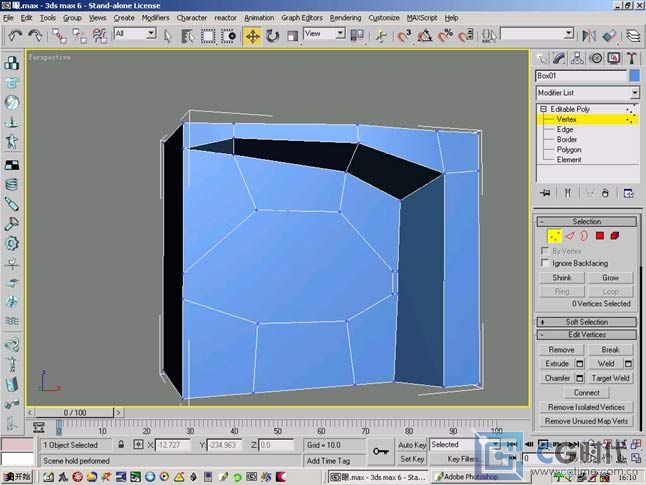Toggle Window/Crossing selection icon
Image resolution: width=646 pixels, height=485 pixels.
(228, 36)
